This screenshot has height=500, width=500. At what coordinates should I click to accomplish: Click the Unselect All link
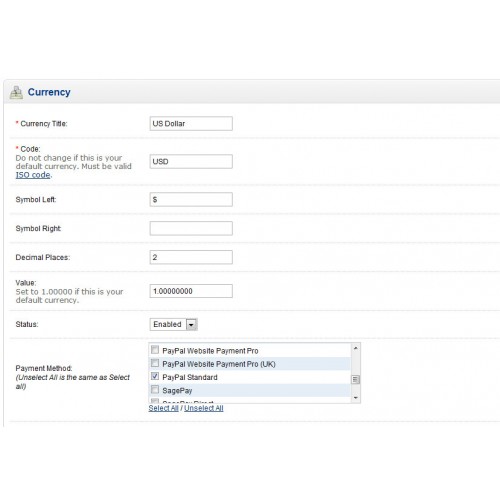pos(204,408)
